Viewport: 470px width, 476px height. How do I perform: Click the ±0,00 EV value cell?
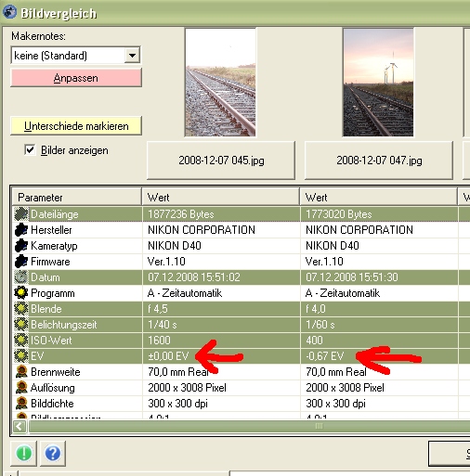[221, 356]
